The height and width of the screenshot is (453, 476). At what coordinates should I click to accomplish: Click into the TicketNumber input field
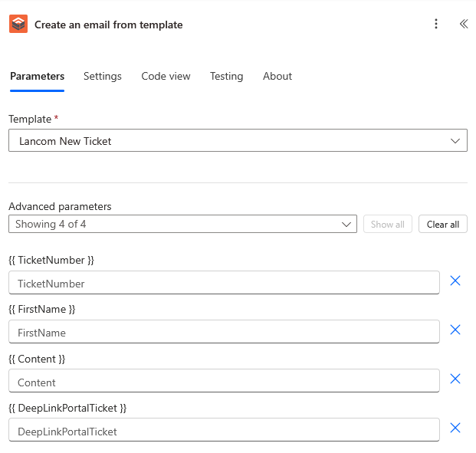pos(224,283)
